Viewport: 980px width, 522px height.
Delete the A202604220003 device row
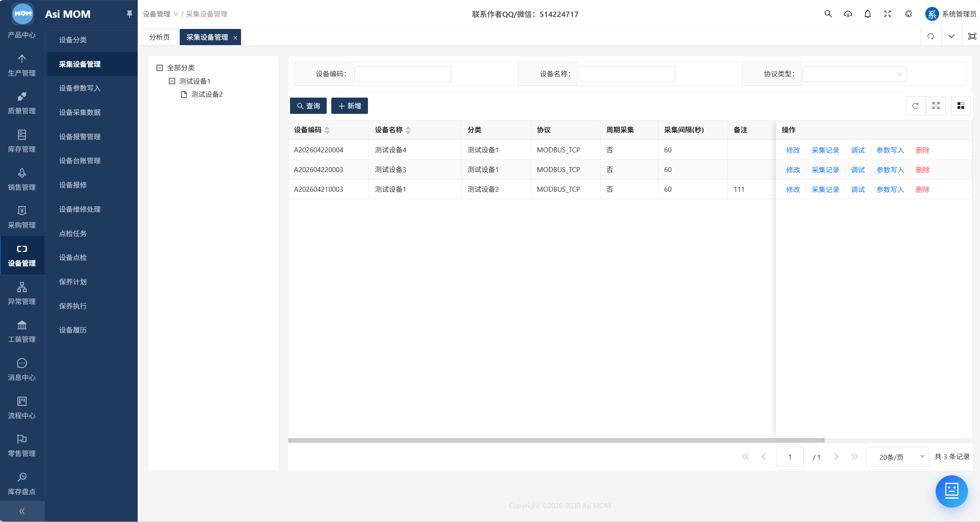tap(923, 170)
